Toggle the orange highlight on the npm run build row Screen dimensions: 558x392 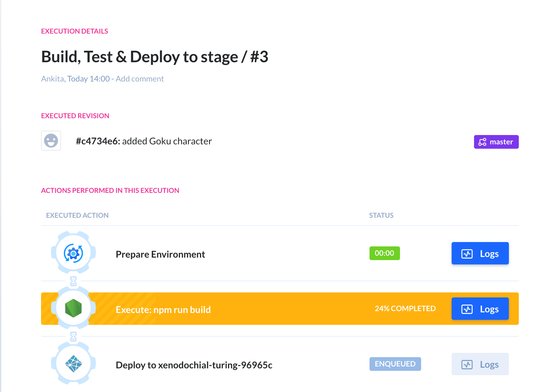pyautogui.click(x=280, y=309)
